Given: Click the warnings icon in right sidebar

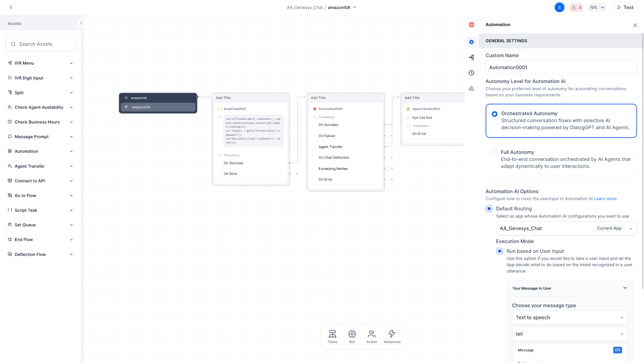Looking at the screenshot, I should click(471, 88).
